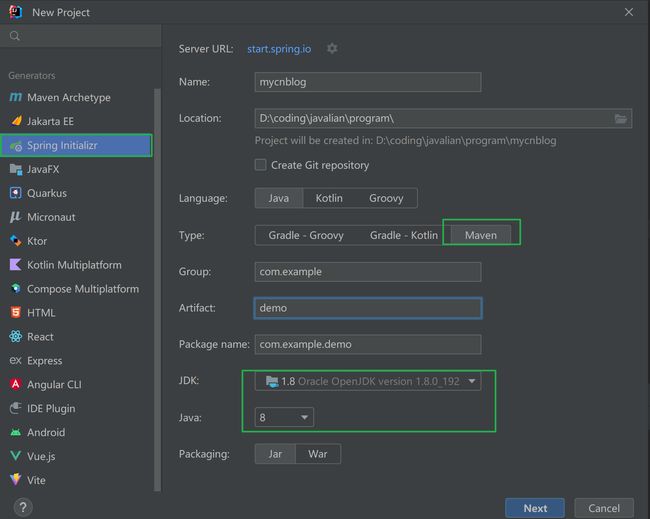The width and height of the screenshot is (650, 519).
Task: Click the Name field with mycnblog
Action: click(x=368, y=82)
